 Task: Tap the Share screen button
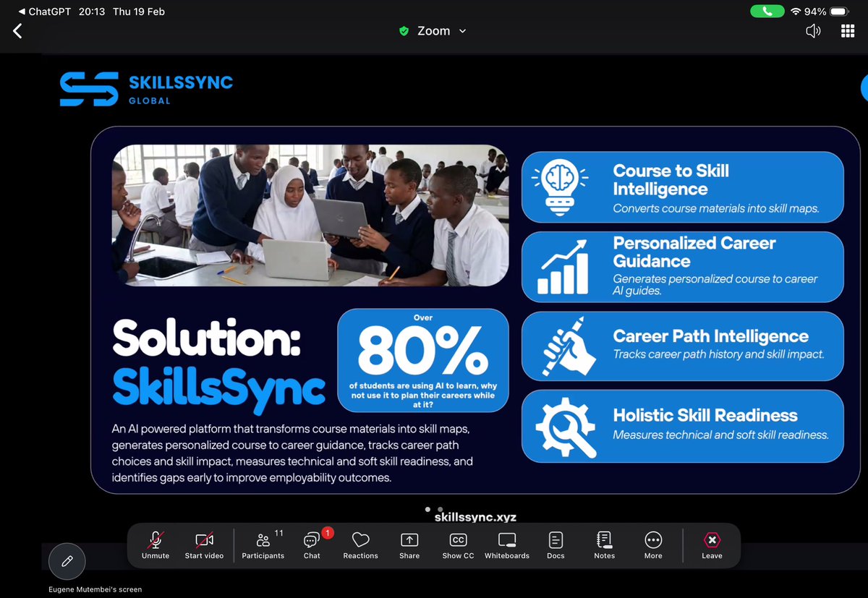click(x=409, y=545)
